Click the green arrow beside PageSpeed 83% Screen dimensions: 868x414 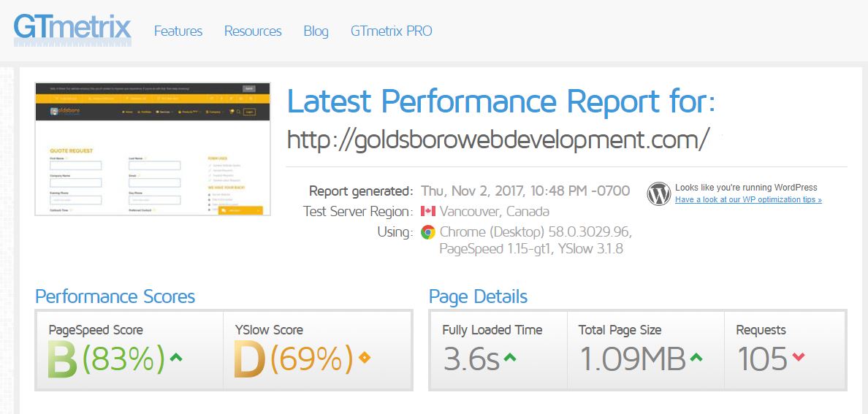tap(175, 358)
